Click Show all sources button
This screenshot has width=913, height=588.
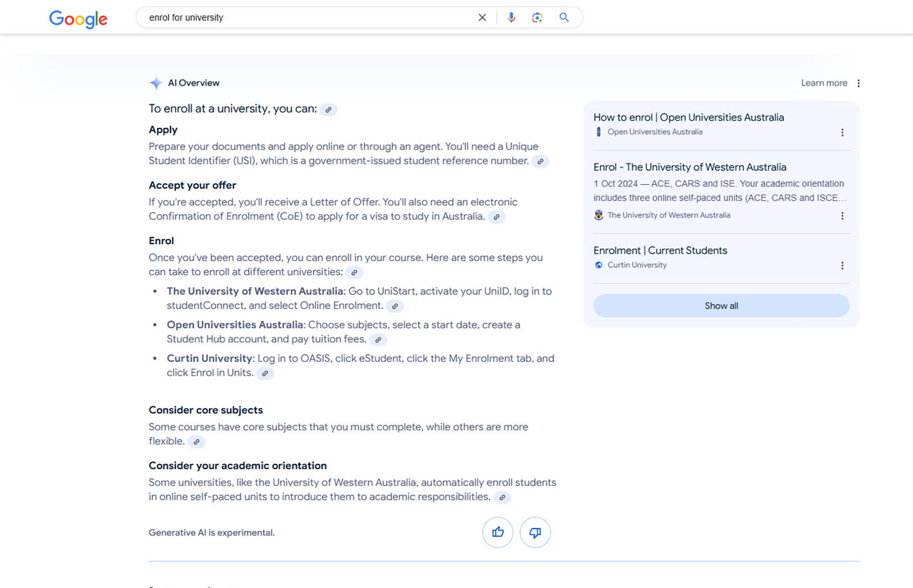[721, 306]
